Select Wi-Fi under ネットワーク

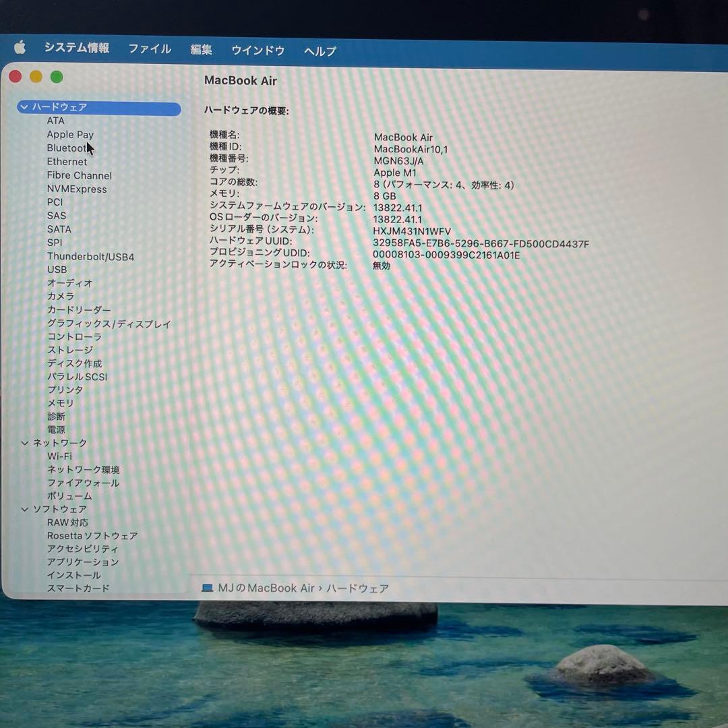point(59,456)
